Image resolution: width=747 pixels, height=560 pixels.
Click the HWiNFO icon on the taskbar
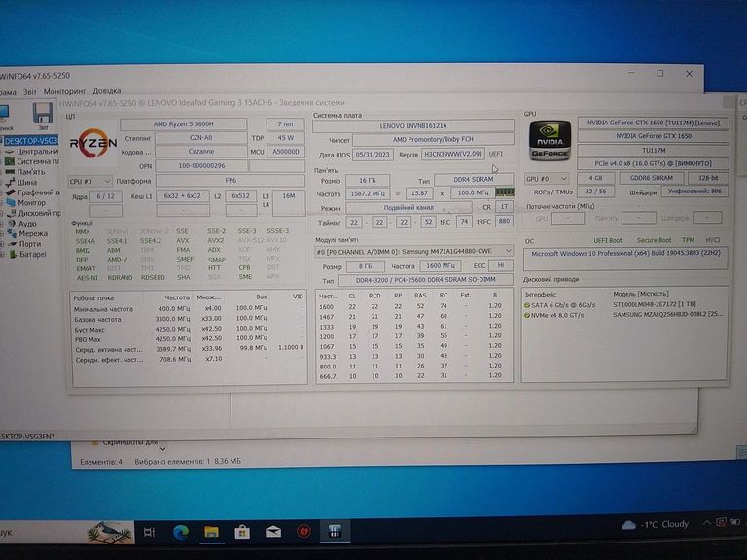334,531
